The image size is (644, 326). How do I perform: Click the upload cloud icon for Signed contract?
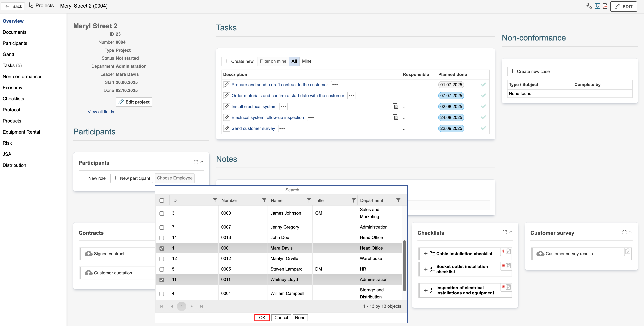tap(89, 254)
